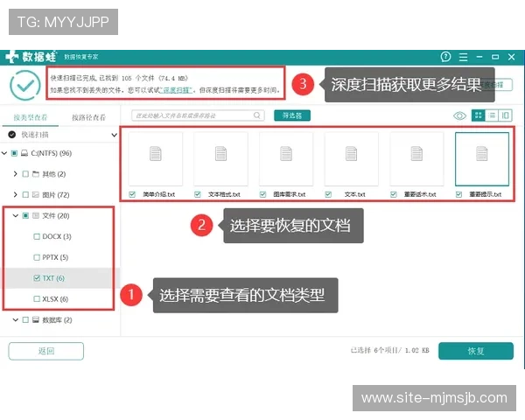The width and height of the screenshot is (525, 420).
Task: Switch to detail column view
Action: (505, 115)
